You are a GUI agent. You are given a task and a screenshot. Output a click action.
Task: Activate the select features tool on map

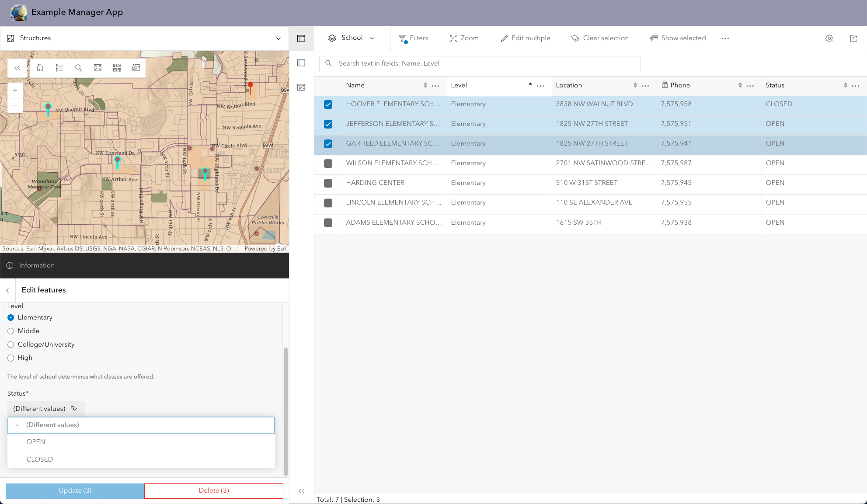[x=136, y=68]
